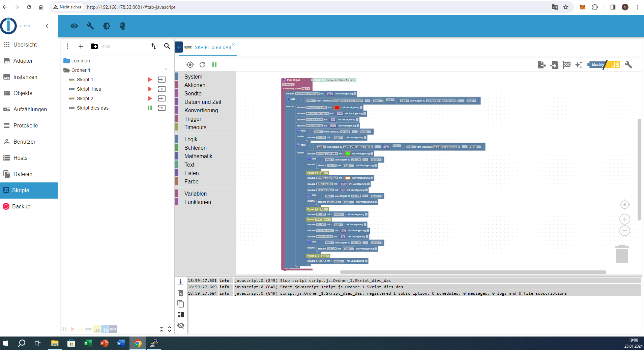Open the script search magnifier
Screen dimensions: 644x350
[x=167, y=46]
